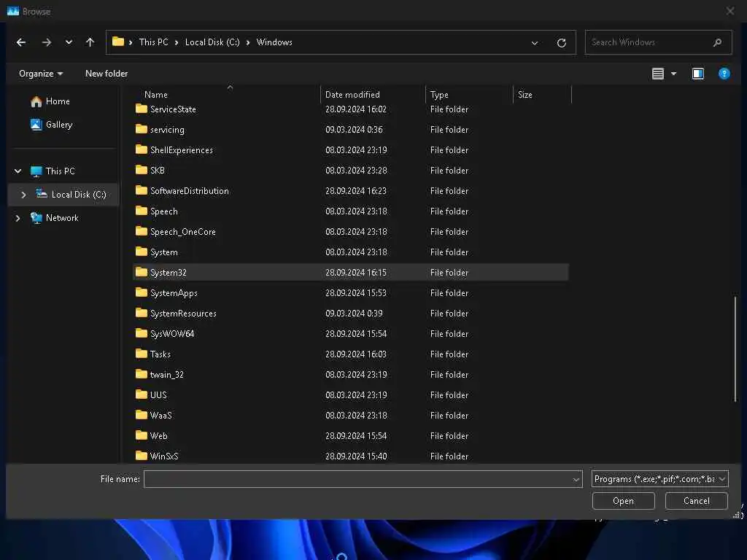This screenshot has height=560, width=747.
Task: Click the Open button
Action: [x=623, y=502]
